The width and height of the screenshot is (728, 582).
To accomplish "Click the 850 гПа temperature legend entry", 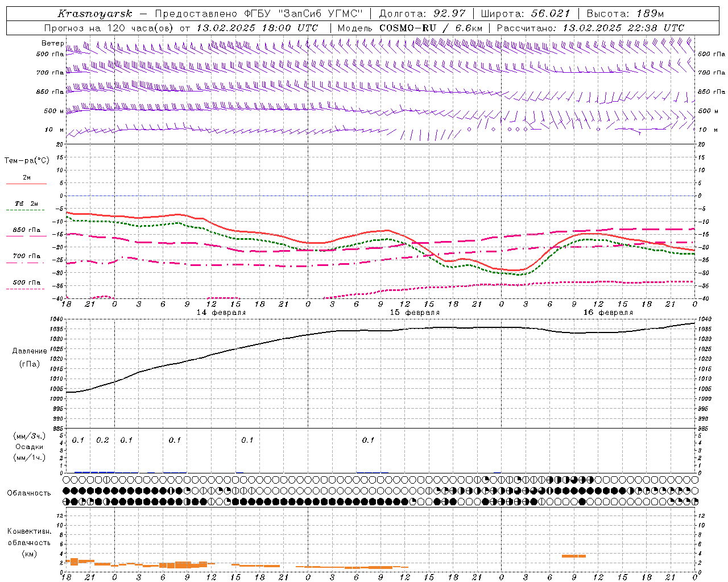I will point(26,230).
